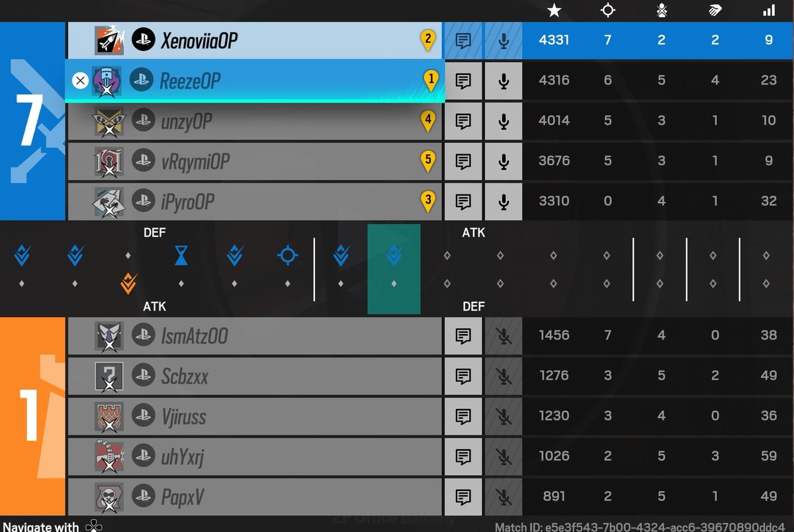Click yellow rank badge 5 on vRqymiOP
The height and width of the screenshot is (532, 794).
click(428, 161)
